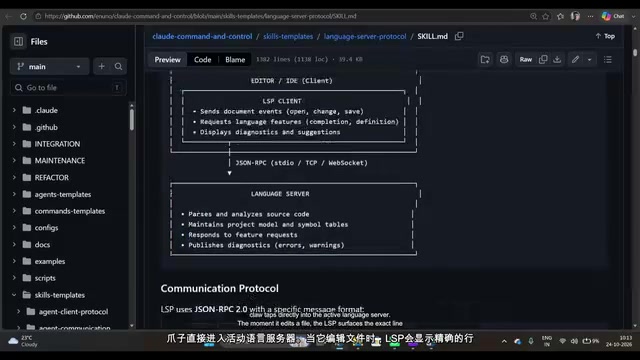Go to claude-command-and-control repo root
This screenshot has width=640, height=360.
point(202,36)
